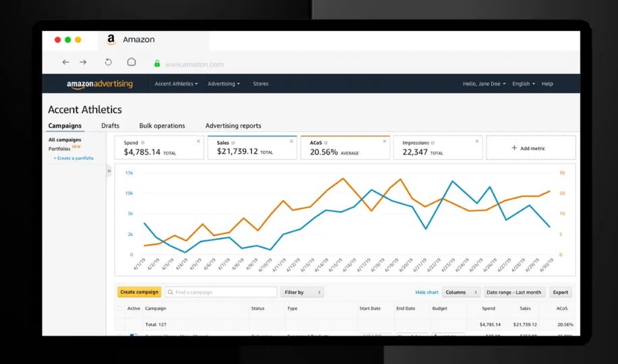Viewport: 618px width, 364px height.
Task: Click the Export button
Action: pos(560,293)
